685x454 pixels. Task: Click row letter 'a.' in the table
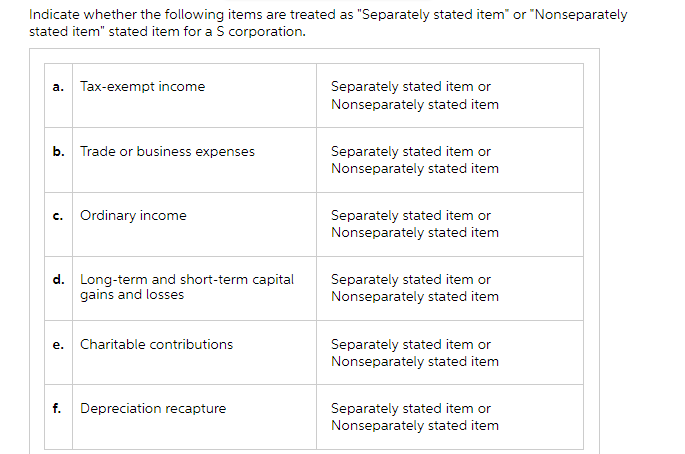(58, 87)
